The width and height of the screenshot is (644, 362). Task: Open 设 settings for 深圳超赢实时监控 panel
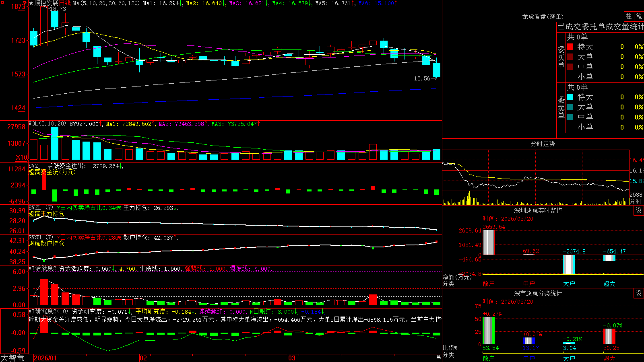click(x=639, y=210)
